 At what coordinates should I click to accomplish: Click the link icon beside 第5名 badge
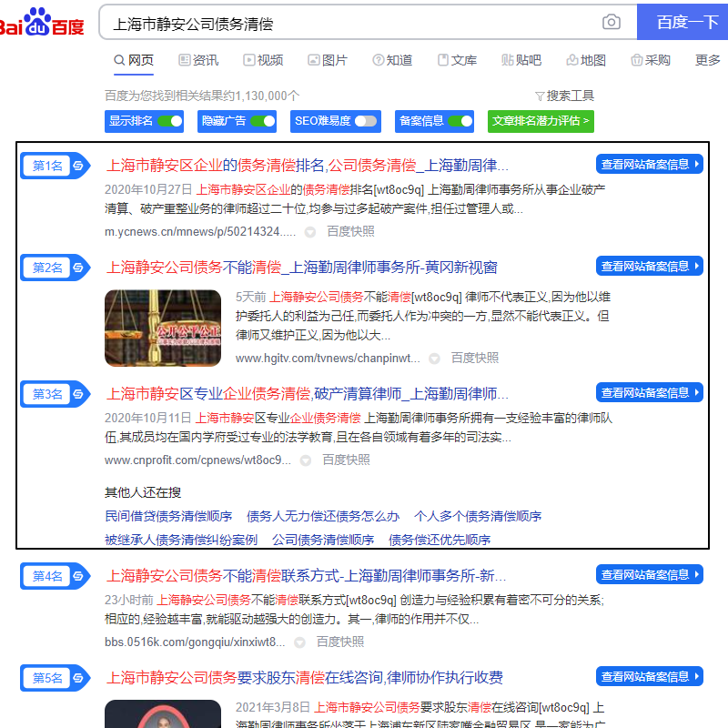(78, 678)
